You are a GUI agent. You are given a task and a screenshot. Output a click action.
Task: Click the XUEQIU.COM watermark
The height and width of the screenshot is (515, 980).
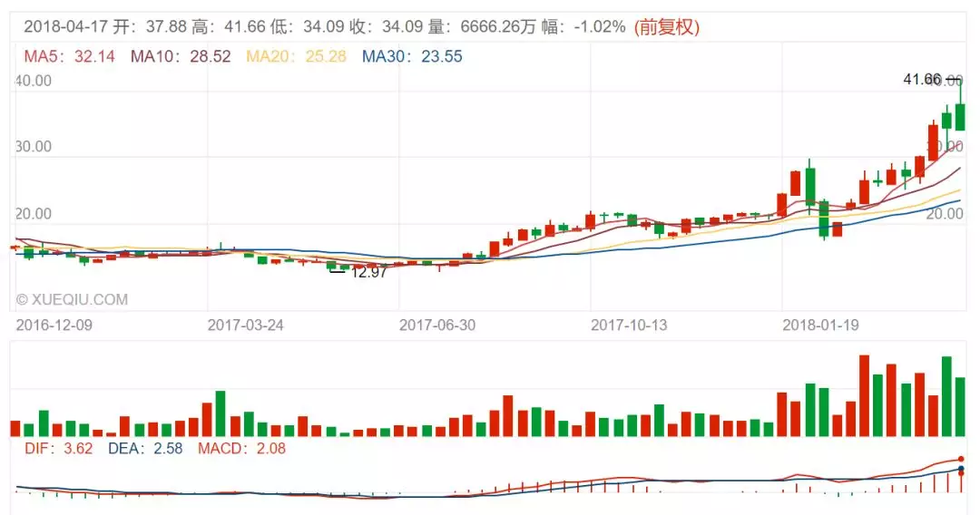pos(72,299)
